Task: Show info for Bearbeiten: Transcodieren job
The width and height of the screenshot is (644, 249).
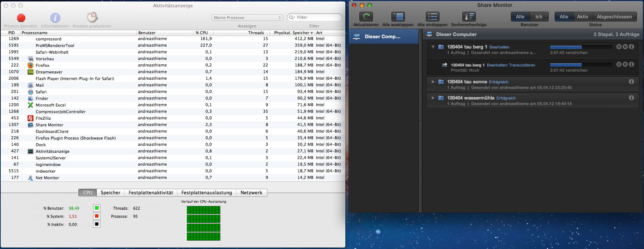Action: pyautogui.click(x=631, y=64)
